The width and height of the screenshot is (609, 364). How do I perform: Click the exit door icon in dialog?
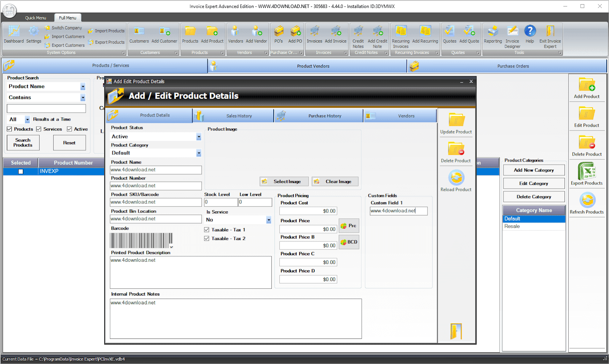(456, 331)
